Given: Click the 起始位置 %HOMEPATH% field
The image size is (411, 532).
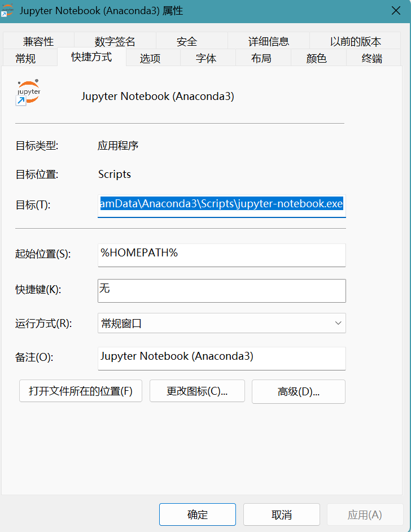Looking at the screenshot, I should (x=222, y=255).
